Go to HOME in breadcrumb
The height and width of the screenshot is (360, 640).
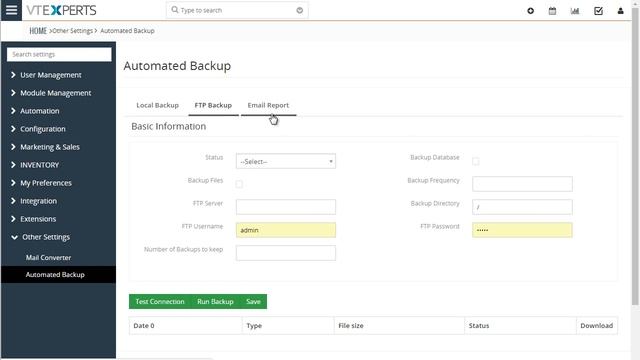pyautogui.click(x=38, y=31)
